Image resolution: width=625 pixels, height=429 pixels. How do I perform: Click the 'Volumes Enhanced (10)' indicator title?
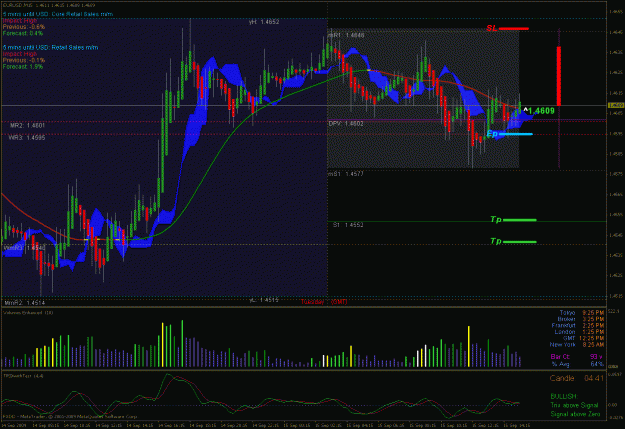coord(28,313)
